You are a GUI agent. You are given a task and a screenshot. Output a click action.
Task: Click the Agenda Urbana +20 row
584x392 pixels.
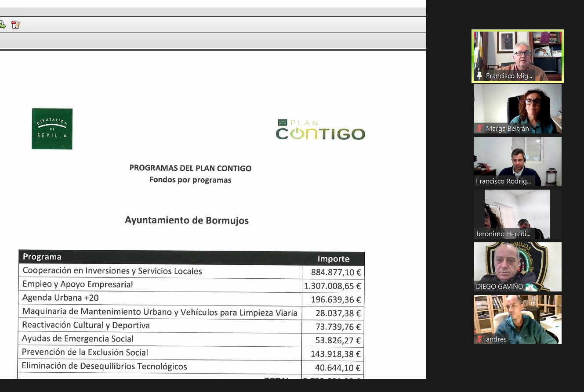click(61, 298)
